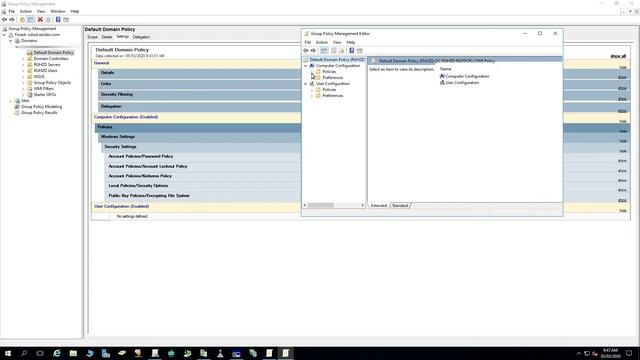Collapse User Configuration in Editor tree
This screenshot has width=640, height=360.
tap(305, 84)
